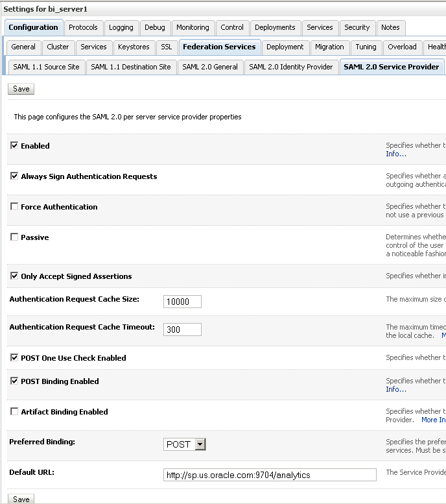Viewport: 446px width, 504px height.
Task: Open the Debug tab
Action: pyautogui.click(x=155, y=28)
